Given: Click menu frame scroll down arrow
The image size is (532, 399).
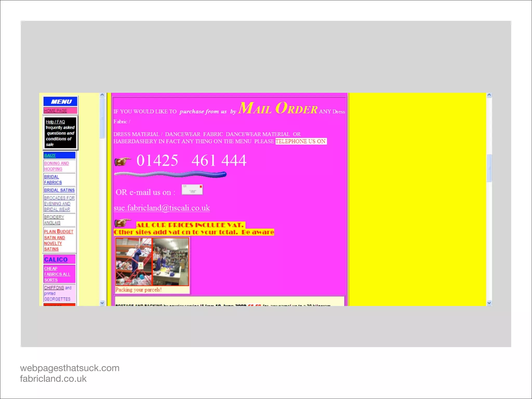Looking at the screenshot, I should (102, 303).
